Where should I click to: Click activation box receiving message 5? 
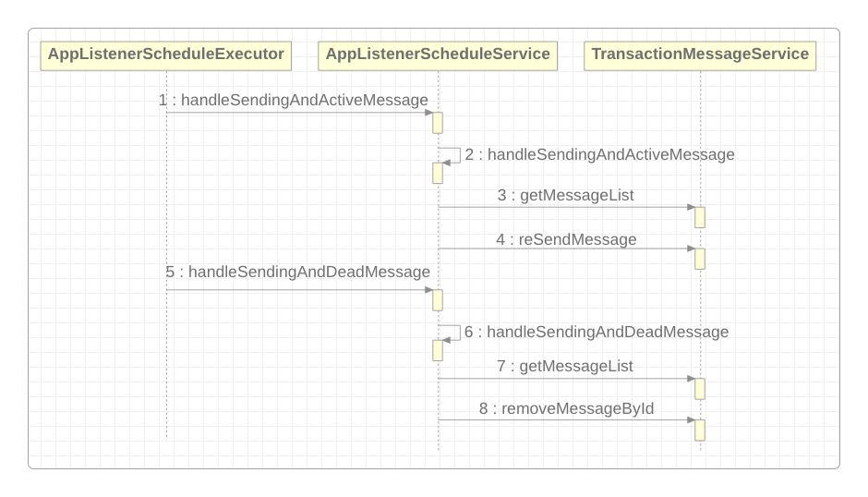[438, 300]
